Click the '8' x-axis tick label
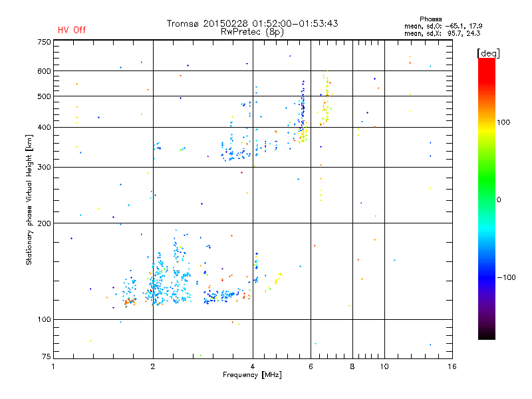The image size is (532, 399). pos(352,366)
